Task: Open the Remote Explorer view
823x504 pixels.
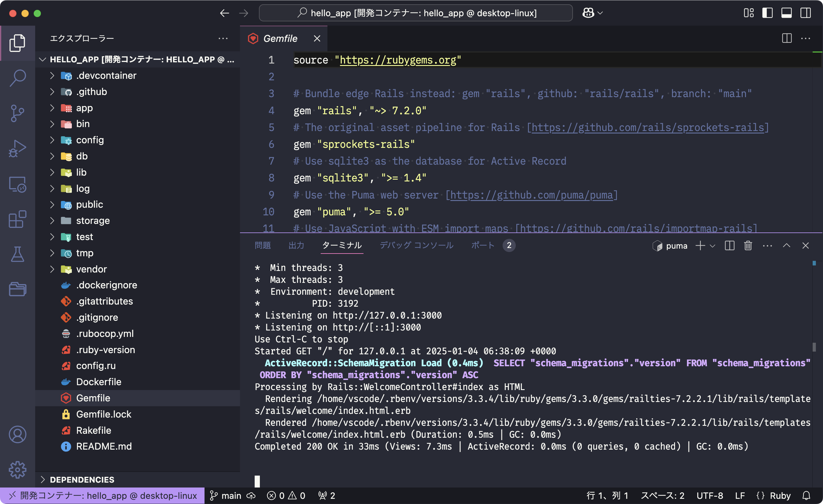Action: coord(17,184)
